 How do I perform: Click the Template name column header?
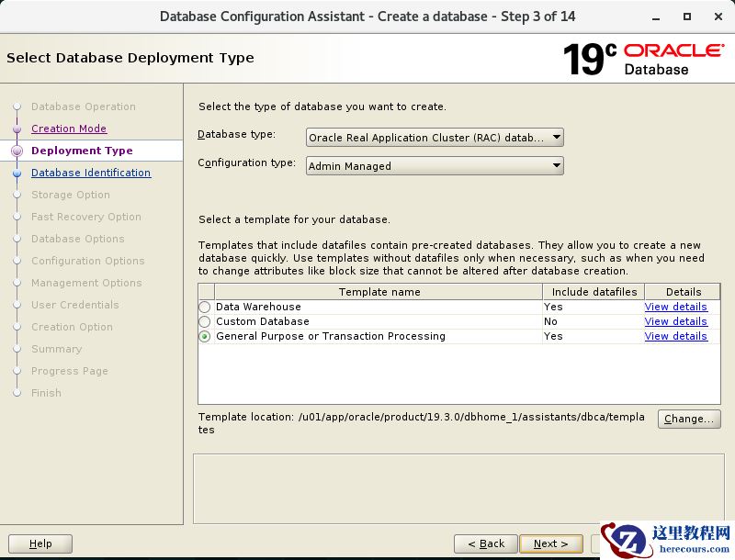click(379, 292)
